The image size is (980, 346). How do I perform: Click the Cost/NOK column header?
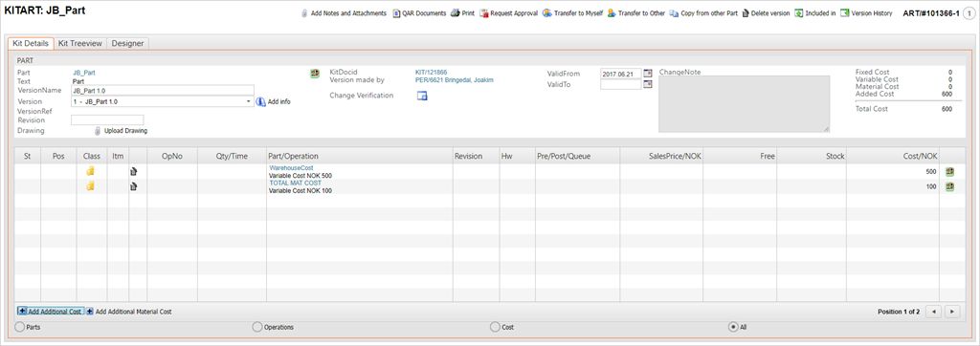click(x=893, y=156)
